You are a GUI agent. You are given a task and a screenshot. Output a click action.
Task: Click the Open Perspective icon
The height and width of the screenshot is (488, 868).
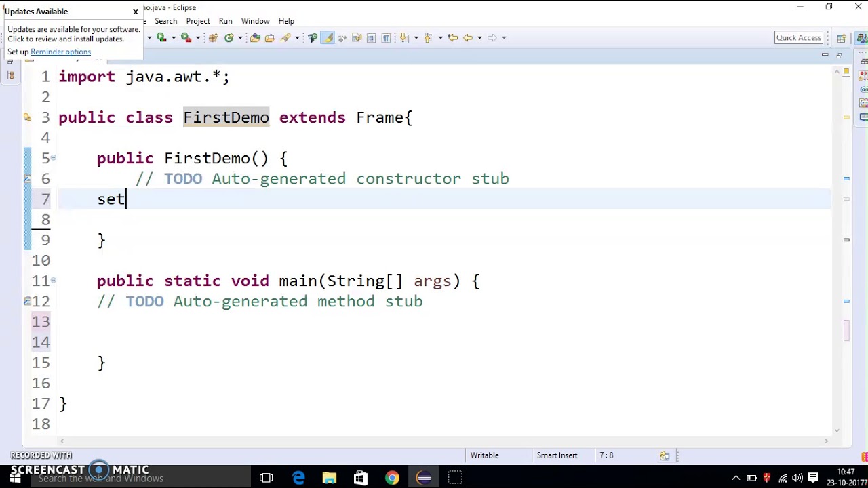[842, 38]
